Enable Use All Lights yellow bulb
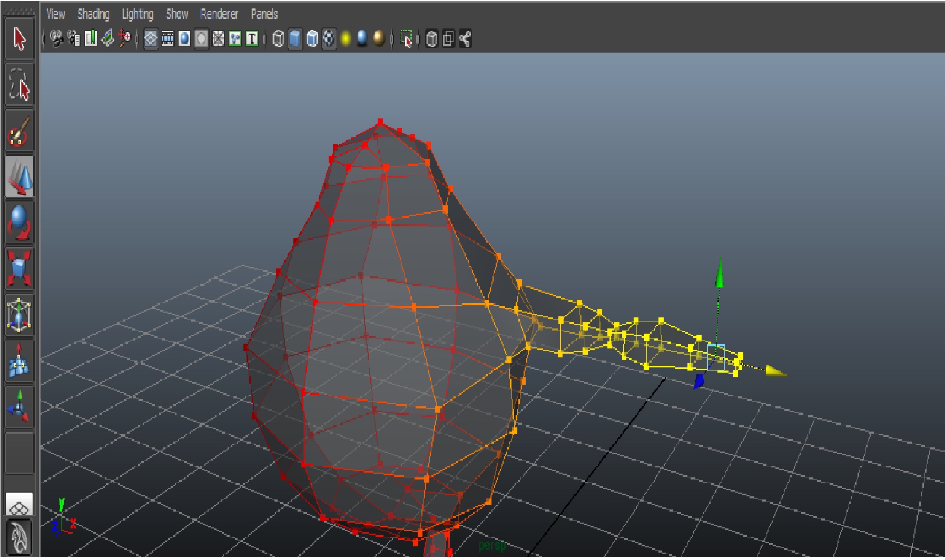 (x=346, y=39)
